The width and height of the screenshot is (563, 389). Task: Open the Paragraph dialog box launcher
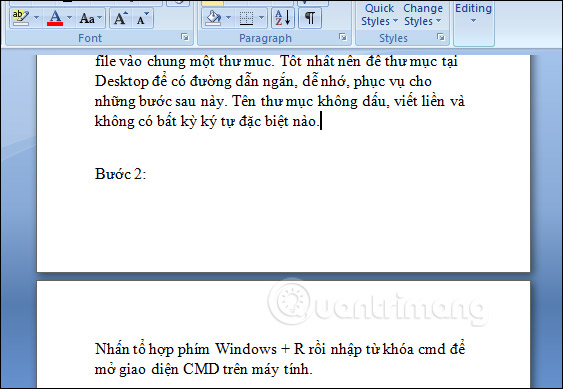pyautogui.click(x=343, y=37)
